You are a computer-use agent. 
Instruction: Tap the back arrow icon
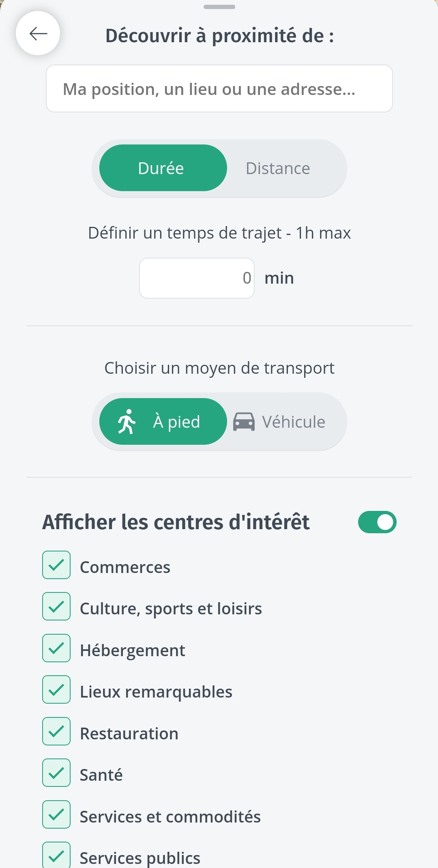point(38,33)
